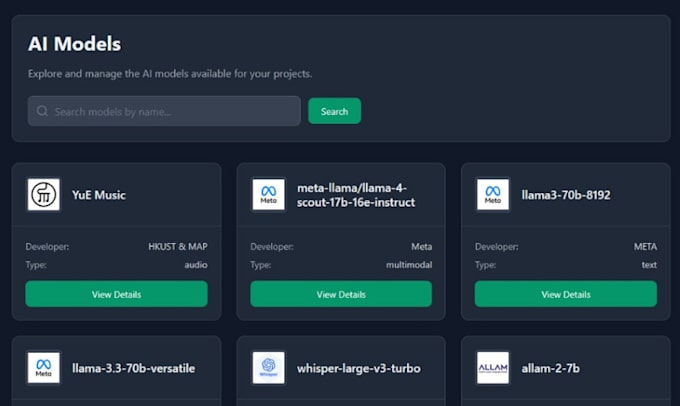Click the Meta logo on llama-3.3-70b-versatile card
Image resolution: width=680 pixels, height=406 pixels.
[x=44, y=368]
